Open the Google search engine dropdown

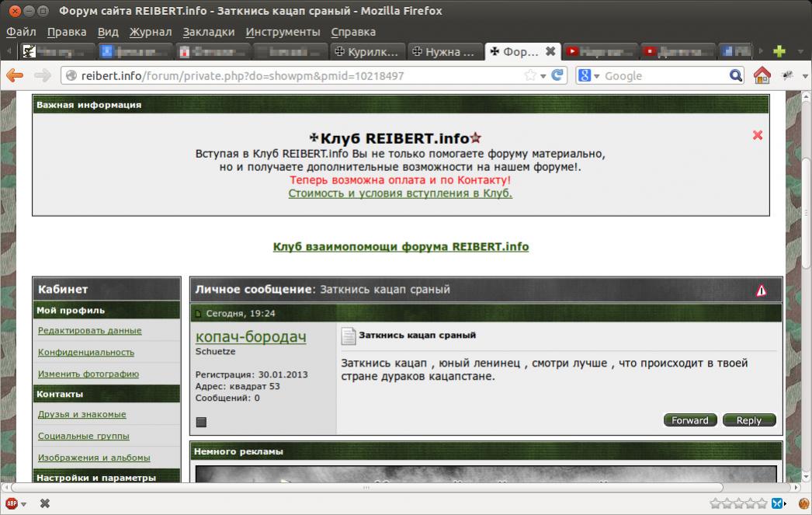click(x=596, y=76)
